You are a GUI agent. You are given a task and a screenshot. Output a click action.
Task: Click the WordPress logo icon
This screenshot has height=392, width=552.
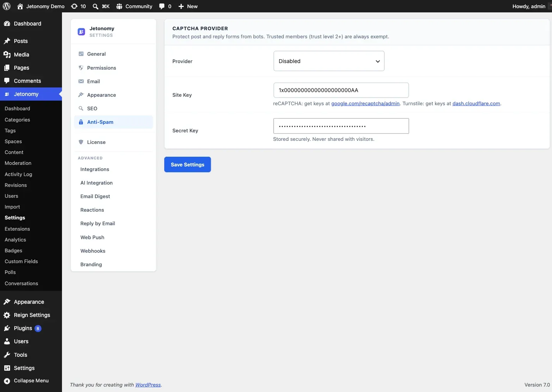click(x=7, y=6)
